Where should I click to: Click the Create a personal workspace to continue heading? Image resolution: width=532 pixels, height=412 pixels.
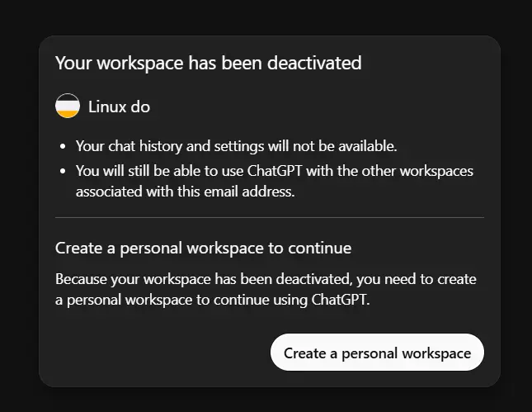(203, 248)
